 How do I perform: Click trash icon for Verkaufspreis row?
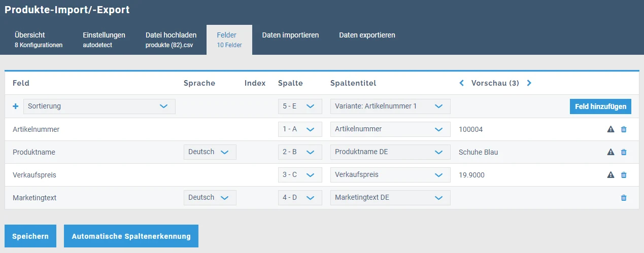click(x=624, y=175)
